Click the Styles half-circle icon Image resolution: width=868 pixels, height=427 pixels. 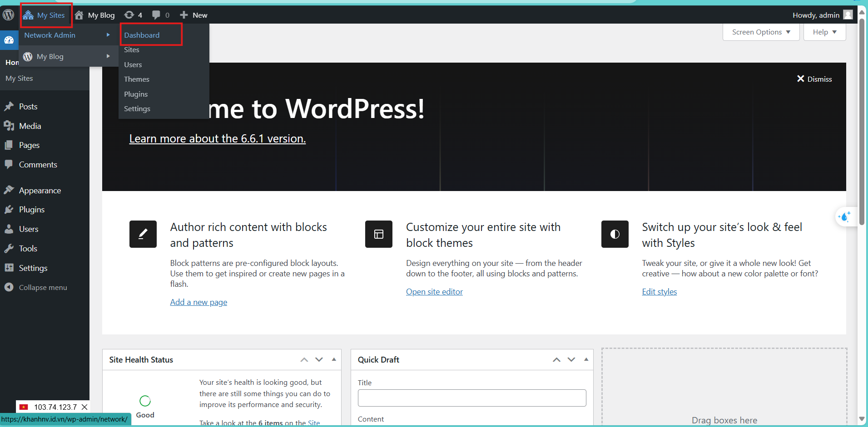click(x=615, y=234)
